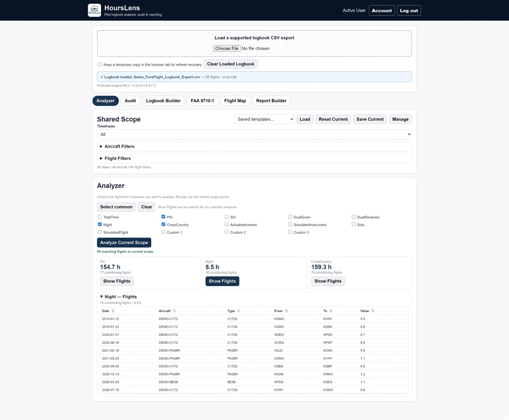This screenshot has height=420, width=509.
Task: Open the Flight Map tab
Action: (235, 101)
